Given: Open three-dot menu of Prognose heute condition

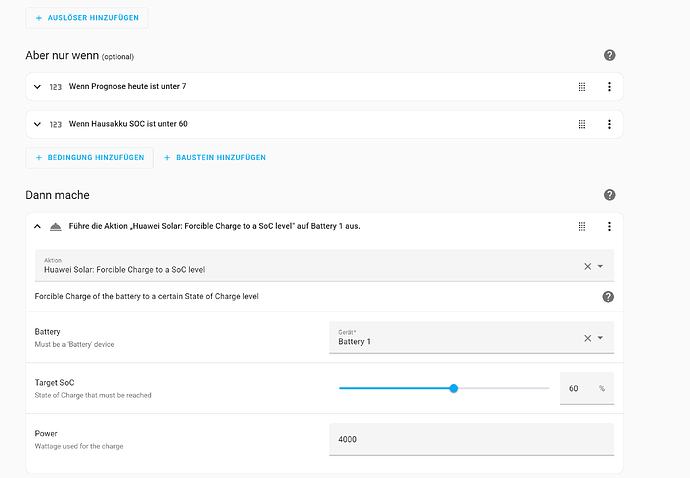Looking at the screenshot, I should [x=609, y=87].
